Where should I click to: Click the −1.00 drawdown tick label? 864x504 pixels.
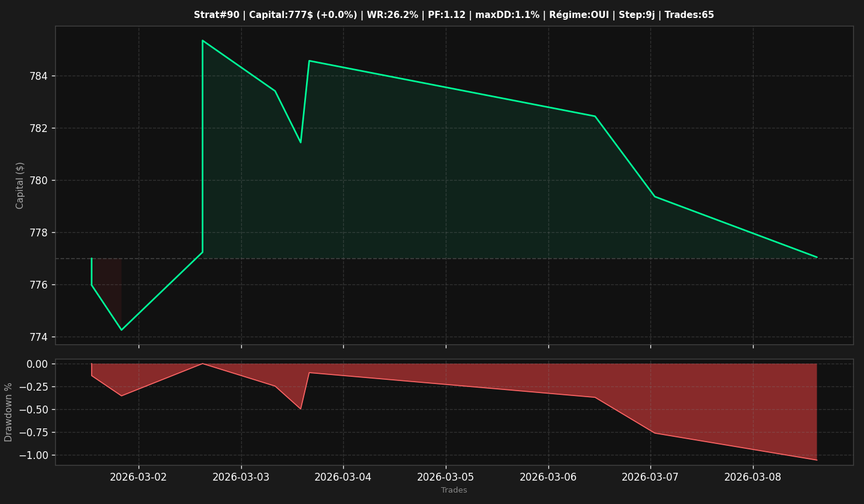[x=32, y=455]
